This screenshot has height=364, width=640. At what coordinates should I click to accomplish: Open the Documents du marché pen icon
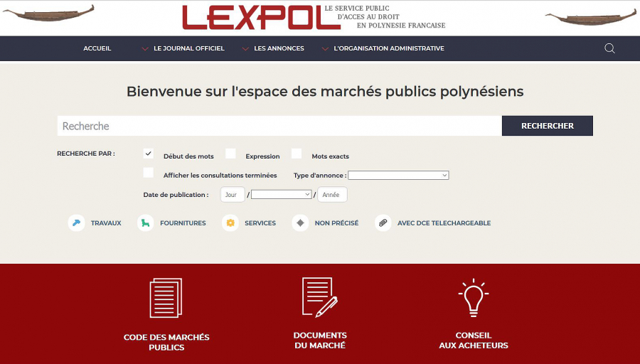pos(320,297)
